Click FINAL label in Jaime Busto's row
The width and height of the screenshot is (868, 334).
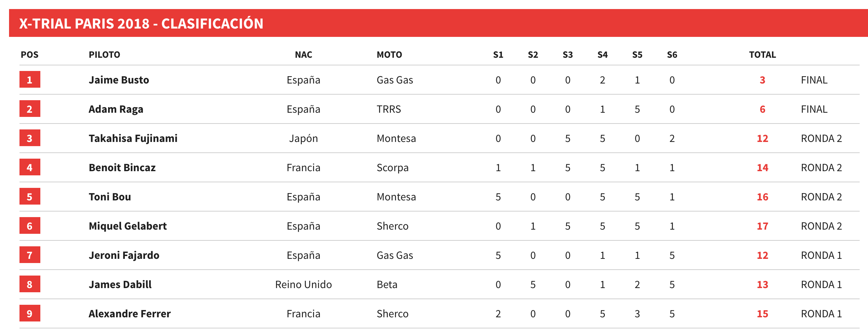814,80
